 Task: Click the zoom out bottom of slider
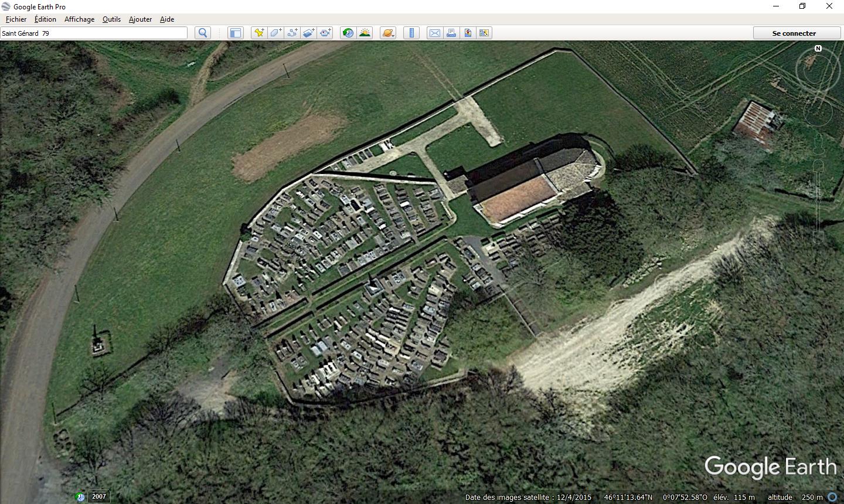[x=818, y=237]
